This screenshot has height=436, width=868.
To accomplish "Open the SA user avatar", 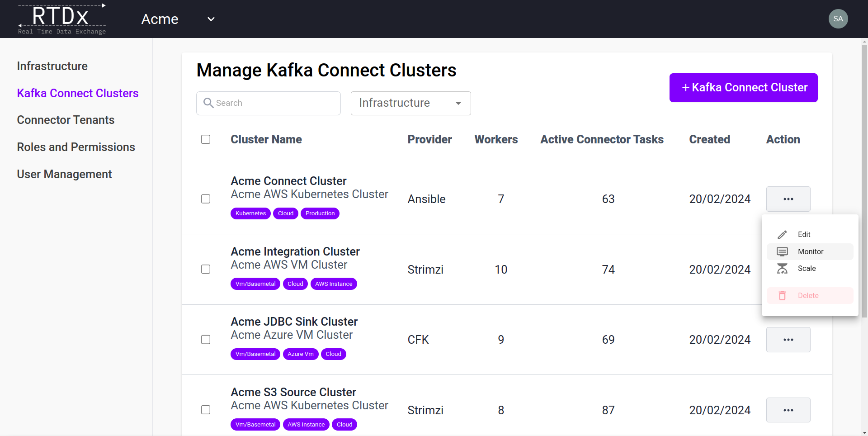I will (838, 19).
